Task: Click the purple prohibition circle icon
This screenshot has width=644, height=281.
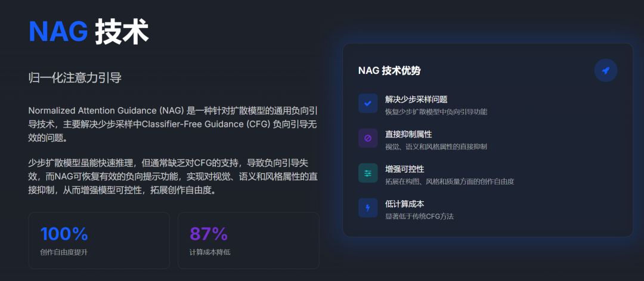Action: point(368,138)
